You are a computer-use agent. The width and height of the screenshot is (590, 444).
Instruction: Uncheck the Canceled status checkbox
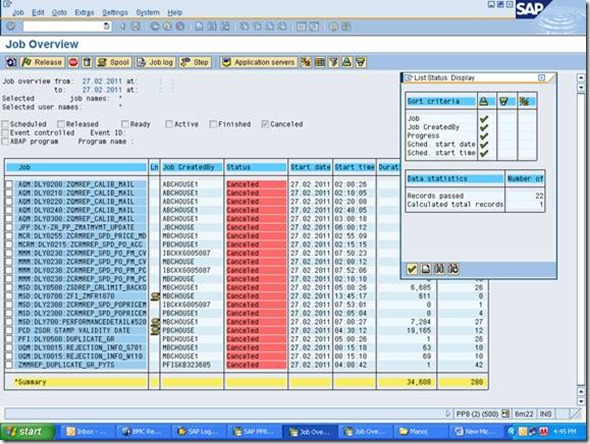tap(265, 124)
